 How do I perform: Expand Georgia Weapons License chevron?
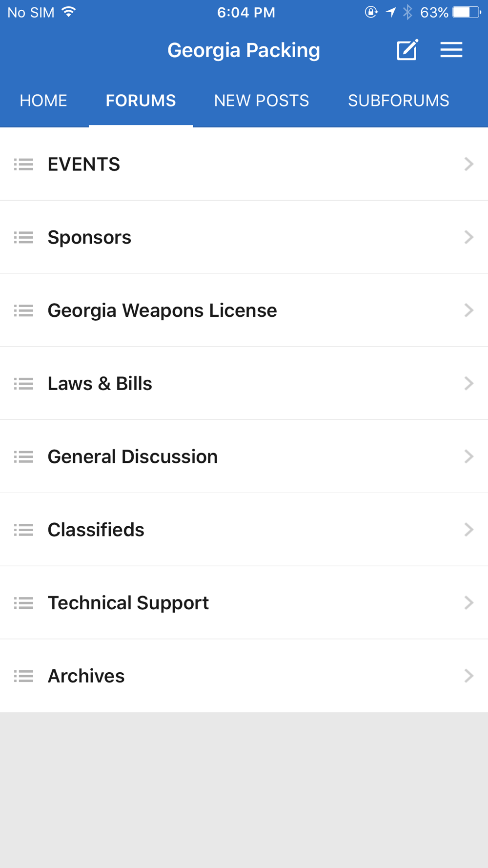[469, 310]
